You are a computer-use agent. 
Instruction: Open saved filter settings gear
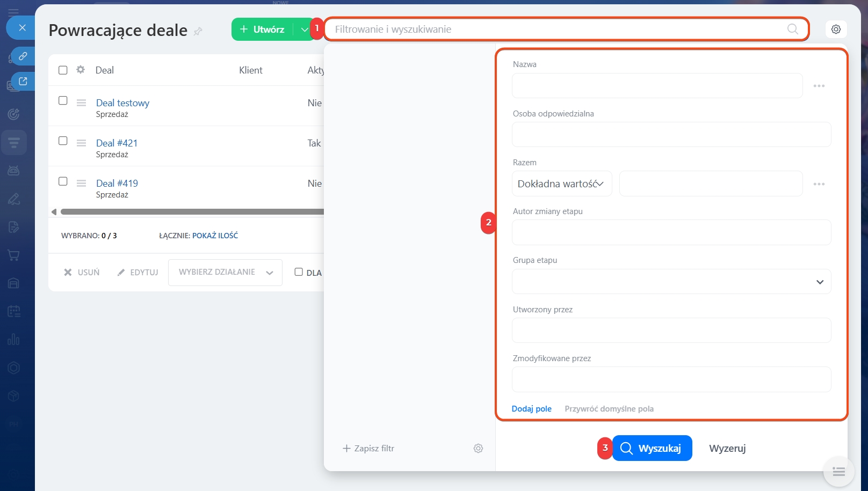point(478,448)
